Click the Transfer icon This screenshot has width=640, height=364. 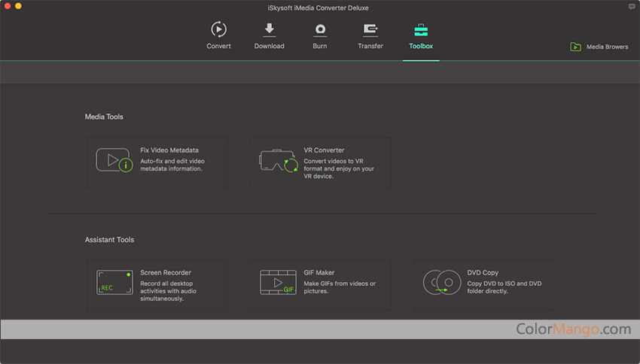[370, 30]
